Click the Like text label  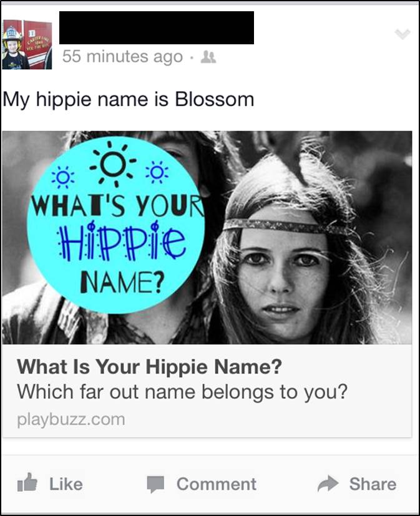[x=66, y=484]
